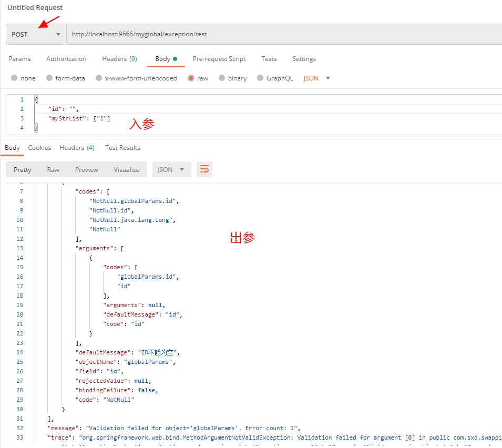Open the orange JSON body format dropdown

(x=316, y=78)
